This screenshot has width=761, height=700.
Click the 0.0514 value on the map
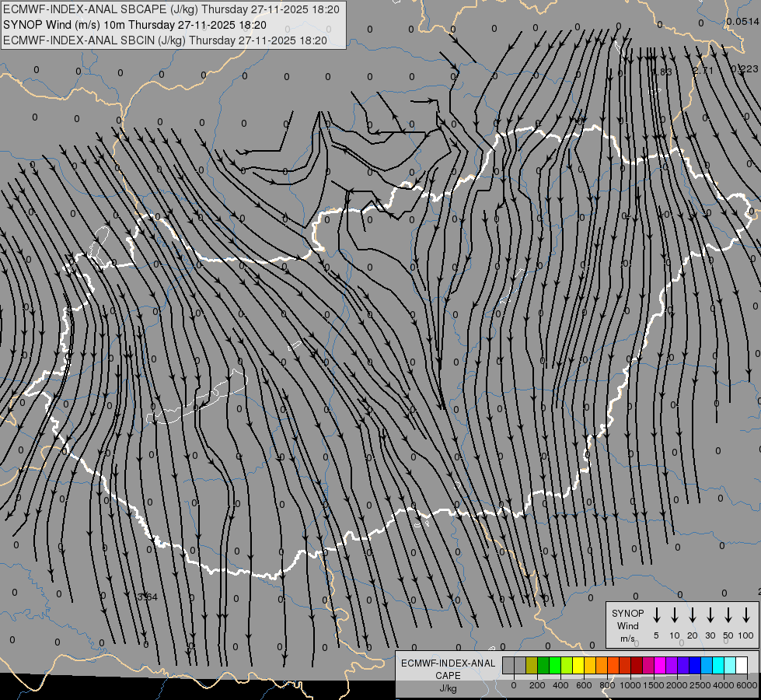743,21
